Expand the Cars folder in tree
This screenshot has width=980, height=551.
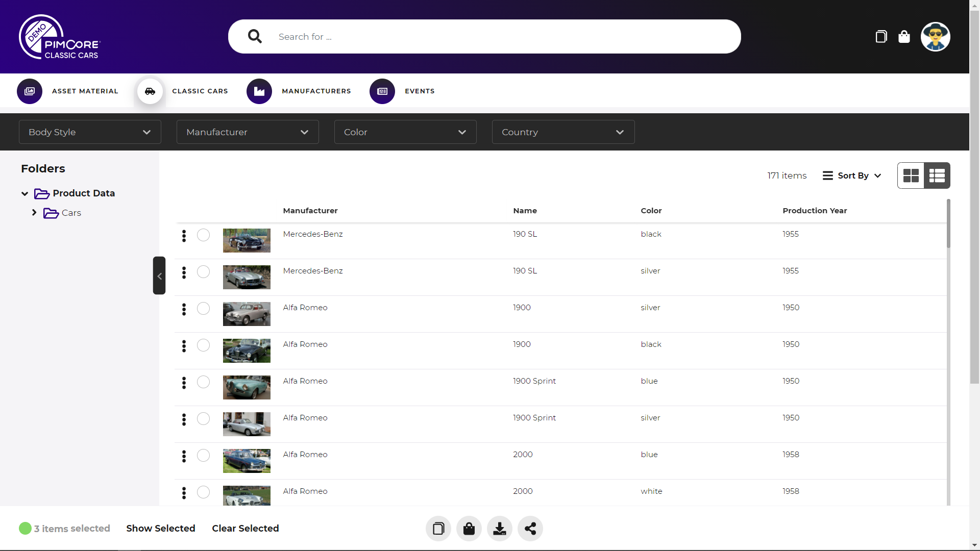tap(34, 213)
